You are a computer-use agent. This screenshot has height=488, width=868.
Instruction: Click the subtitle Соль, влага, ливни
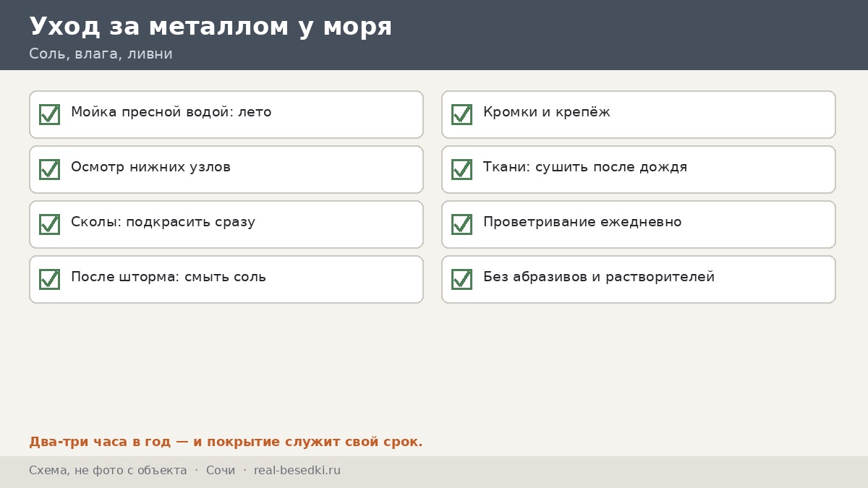[x=101, y=54]
